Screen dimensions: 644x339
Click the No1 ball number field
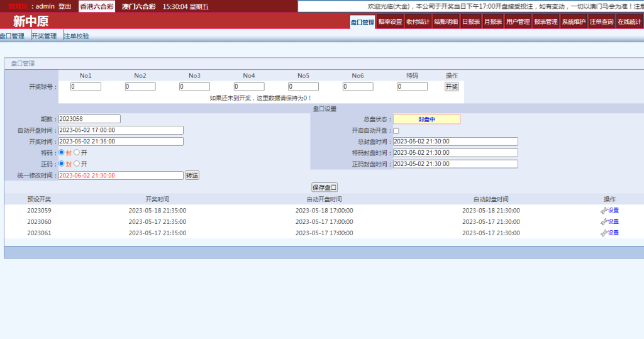coord(86,87)
